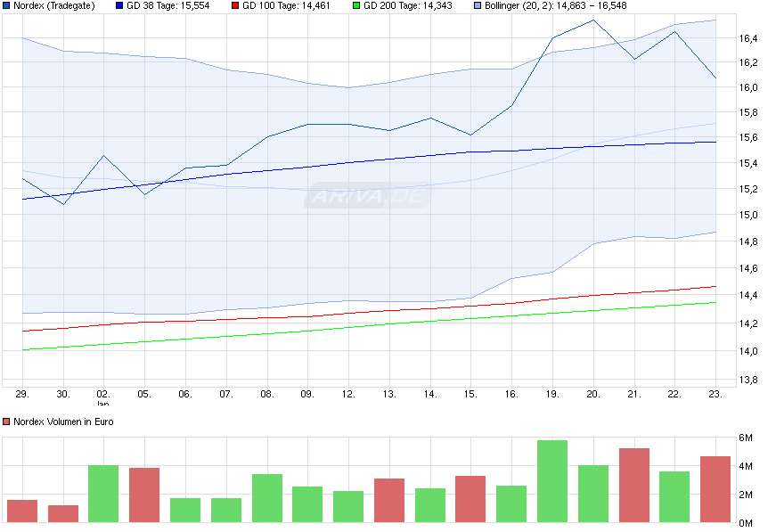The height and width of the screenshot is (532, 776).
Task: Click the '29.' date axis label
Action: tap(22, 394)
